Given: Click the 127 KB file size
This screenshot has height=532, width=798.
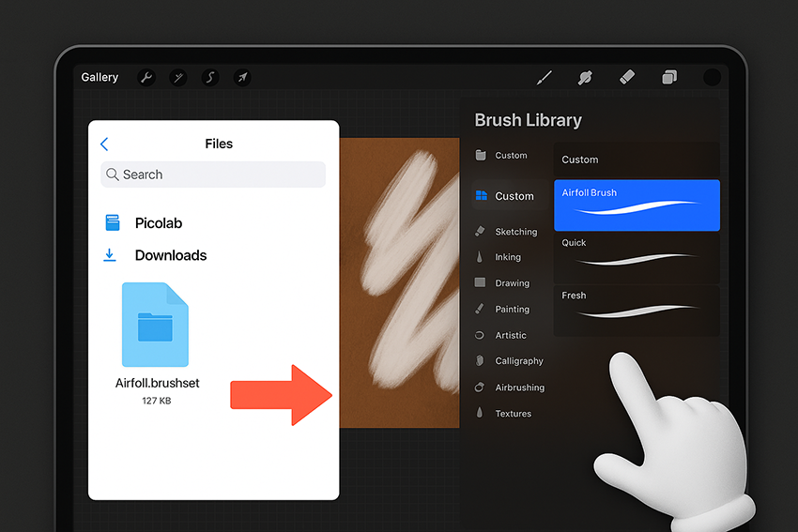Looking at the screenshot, I should [157, 401].
